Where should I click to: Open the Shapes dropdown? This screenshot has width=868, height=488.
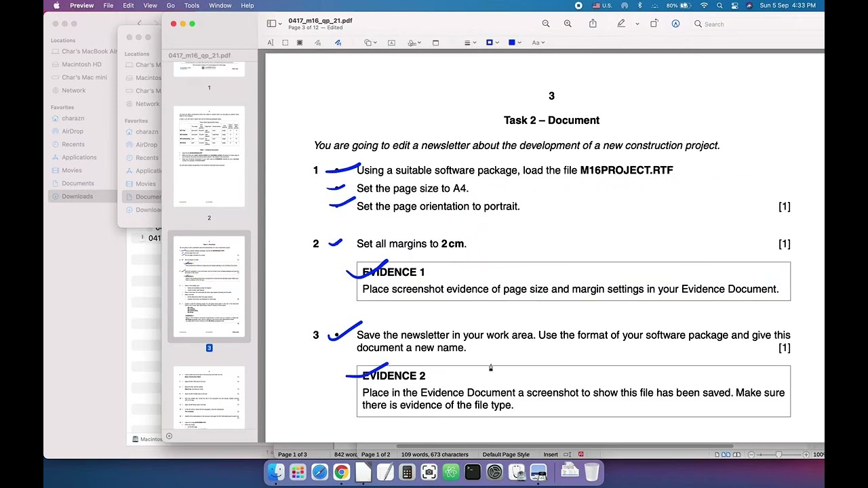(370, 43)
